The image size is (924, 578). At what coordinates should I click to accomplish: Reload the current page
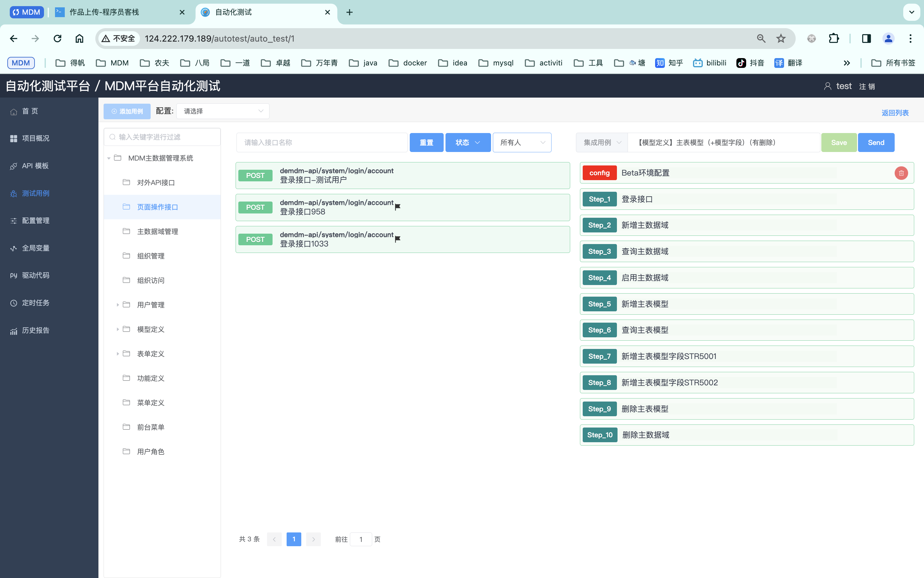coord(57,39)
